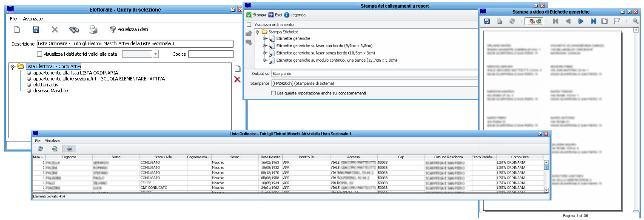Enable visualizza i dati storici checkbox
Image resolution: width=644 pixels, height=220 pixels.
tap(40, 54)
